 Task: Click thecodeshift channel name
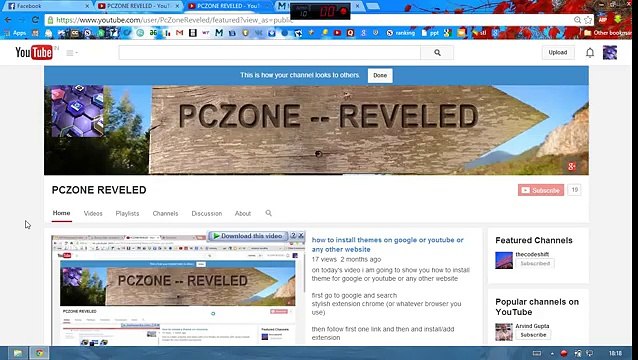pyautogui.click(x=532, y=254)
